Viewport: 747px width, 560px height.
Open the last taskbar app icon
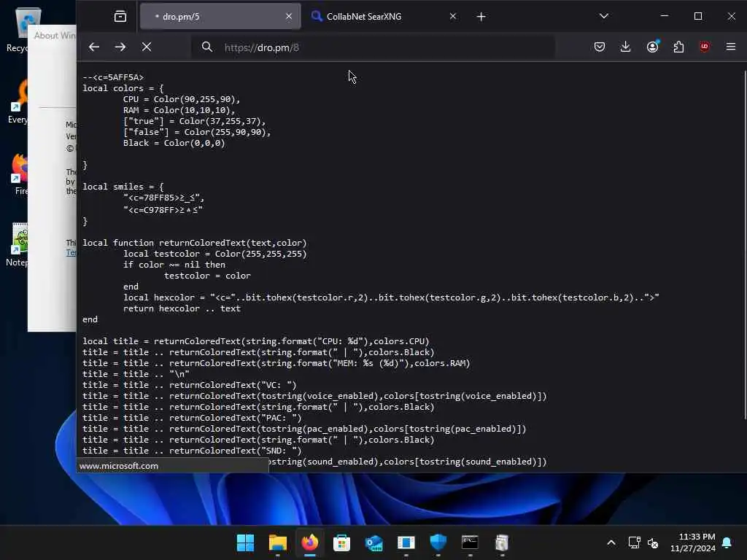(502, 542)
